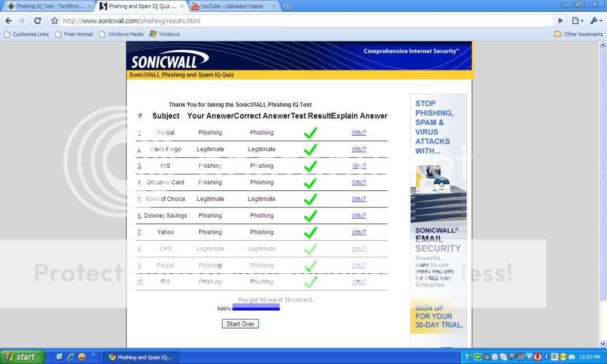607x364 pixels.
Task: Click Why? link for question 10 IRS
Action: (x=358, y=282)
